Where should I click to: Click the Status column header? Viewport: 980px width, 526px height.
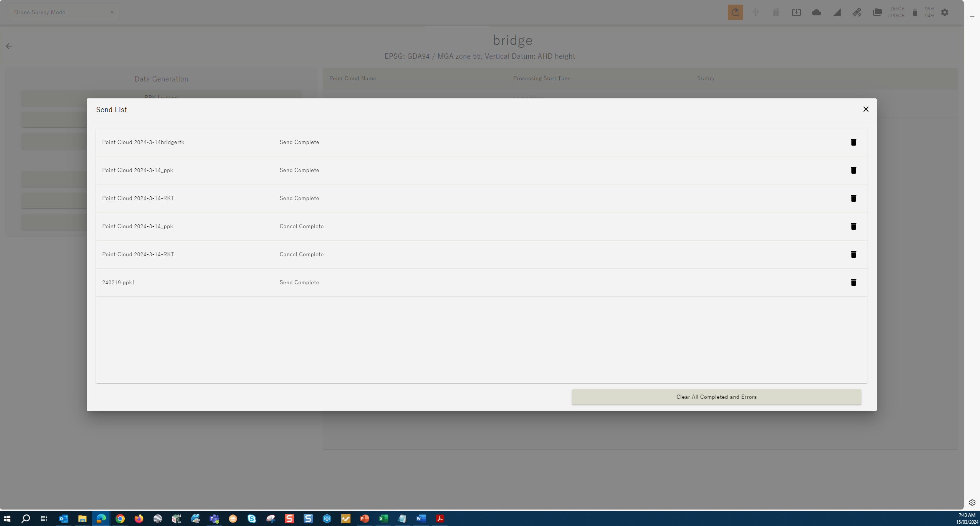click(706, 78)
